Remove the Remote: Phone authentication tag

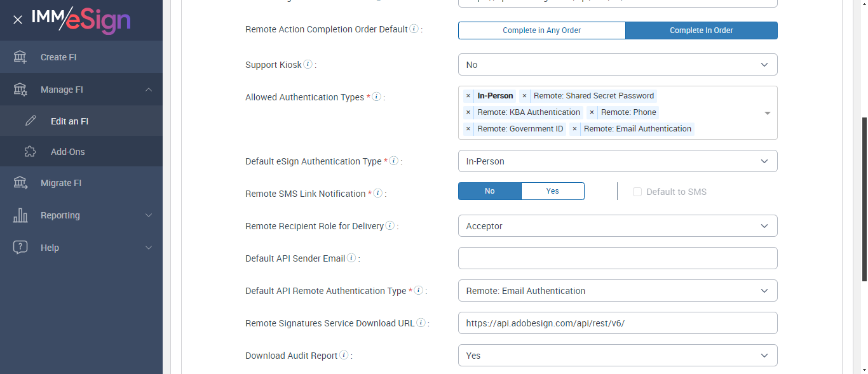[x=592, y=112]
